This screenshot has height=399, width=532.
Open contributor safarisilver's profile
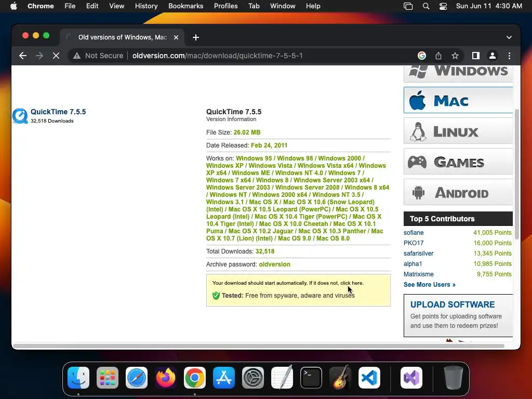418,254
